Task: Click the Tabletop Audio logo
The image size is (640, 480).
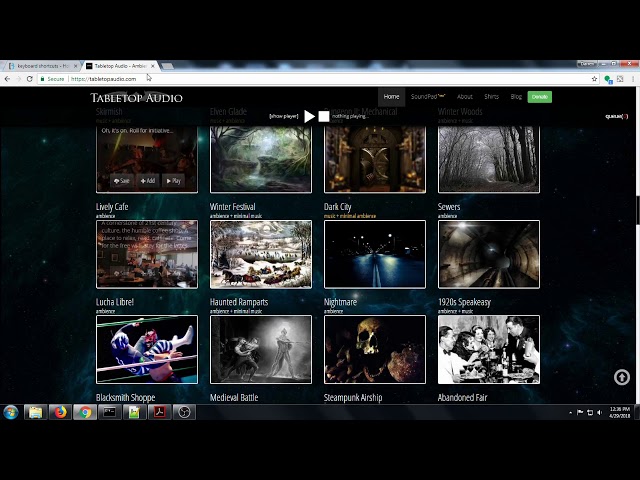Action: click(x=136, y=98)
